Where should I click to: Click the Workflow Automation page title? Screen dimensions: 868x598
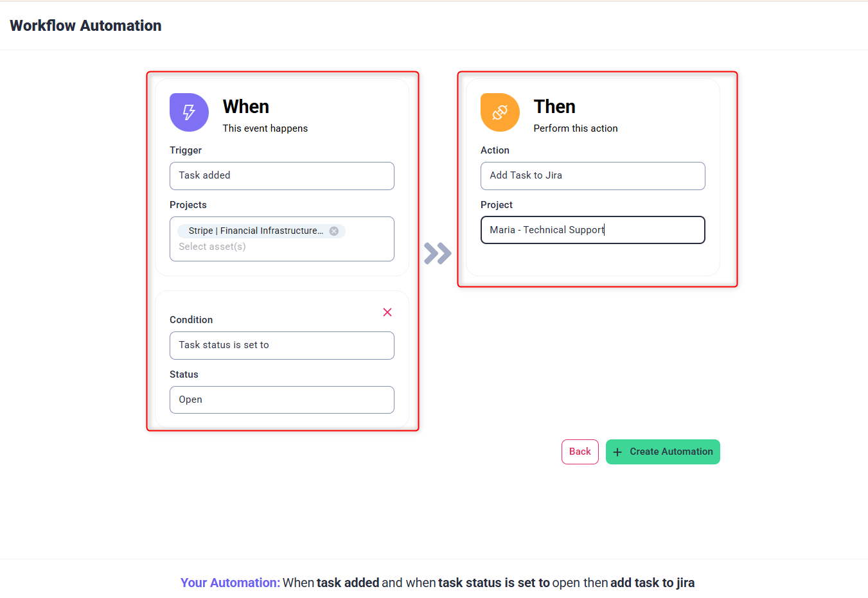(x=85, y=26)
